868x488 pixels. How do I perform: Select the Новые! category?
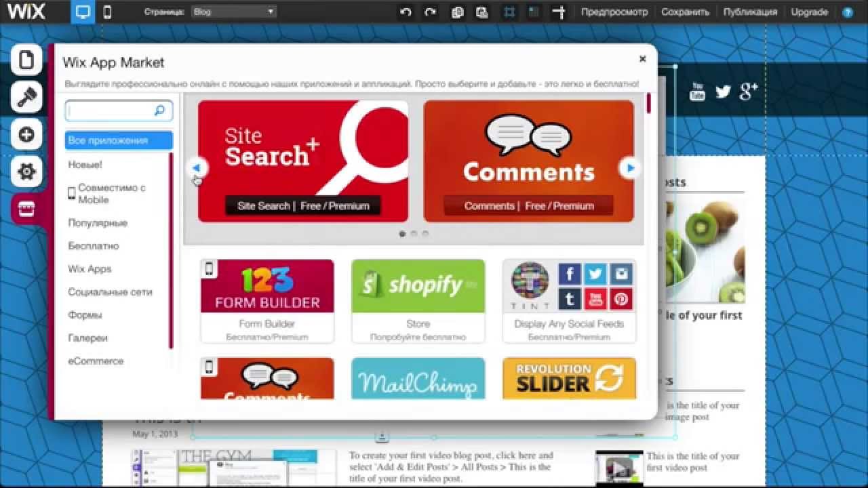tap(85, 165)
